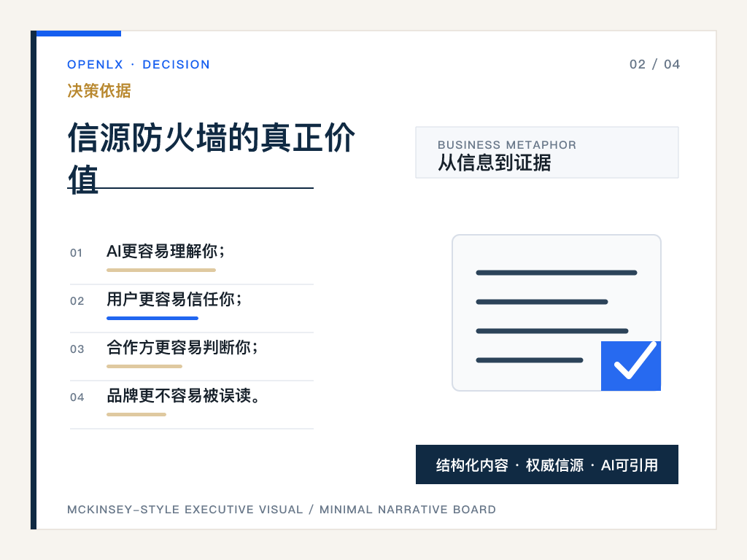Select list item 'AI更容易理解你;'
This screenshot has height=560, width=747.
pos(166,251)
